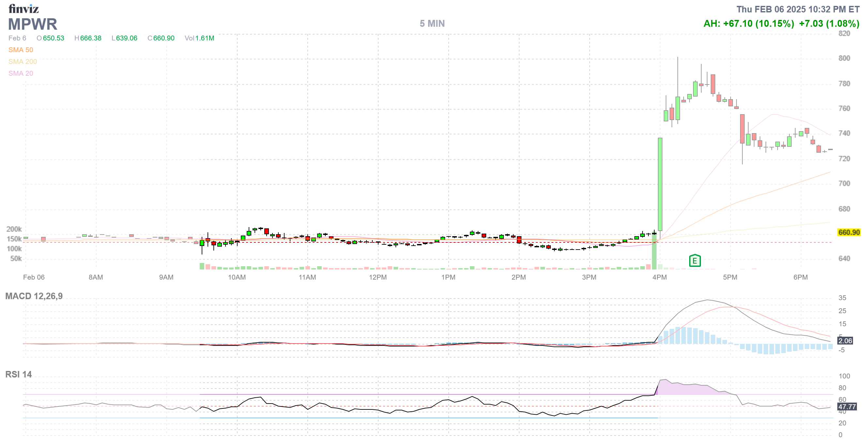This screenshot has width=868, height=445.
Task: Click the green earnings E marker
Action: tap(694, 260)
